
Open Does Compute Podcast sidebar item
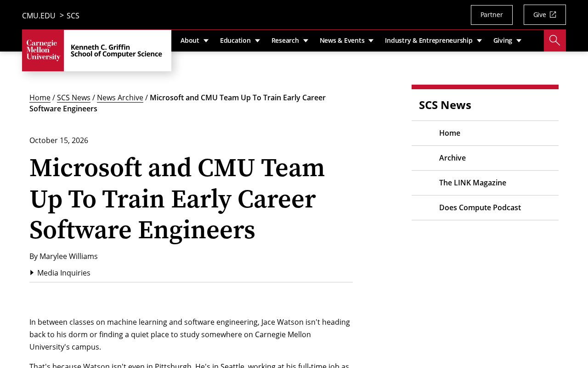point(485,208)
